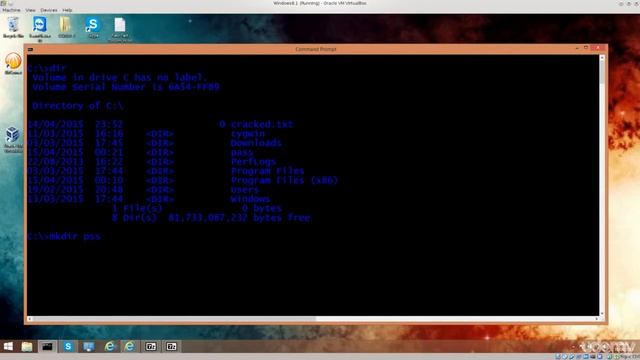640x360 pixels.
Task: Open the text document icon on the desktop
Action: (x=120, y=28)
